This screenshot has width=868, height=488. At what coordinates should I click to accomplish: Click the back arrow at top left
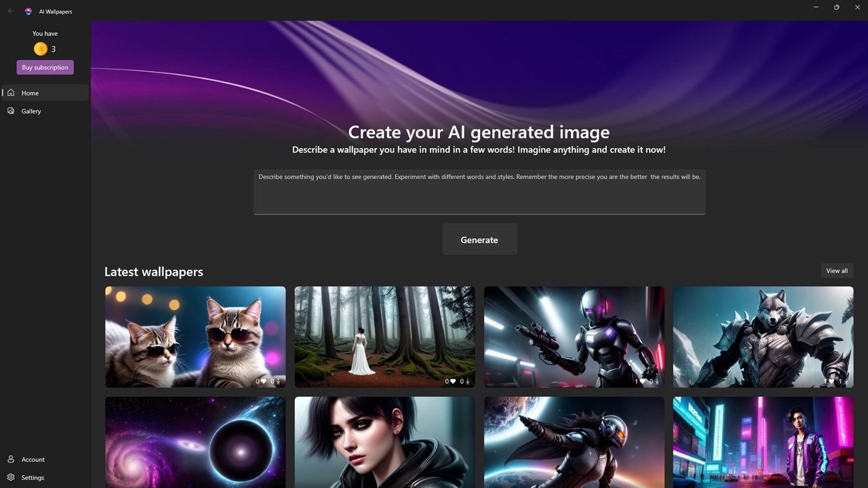pos(11,11)
